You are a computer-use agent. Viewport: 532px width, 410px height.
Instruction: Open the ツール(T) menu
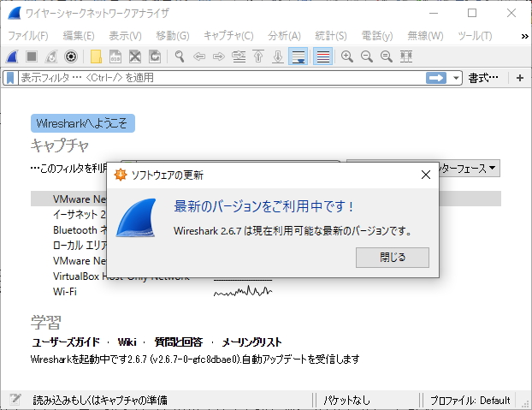pyautogui.click(x=475, y=36)
